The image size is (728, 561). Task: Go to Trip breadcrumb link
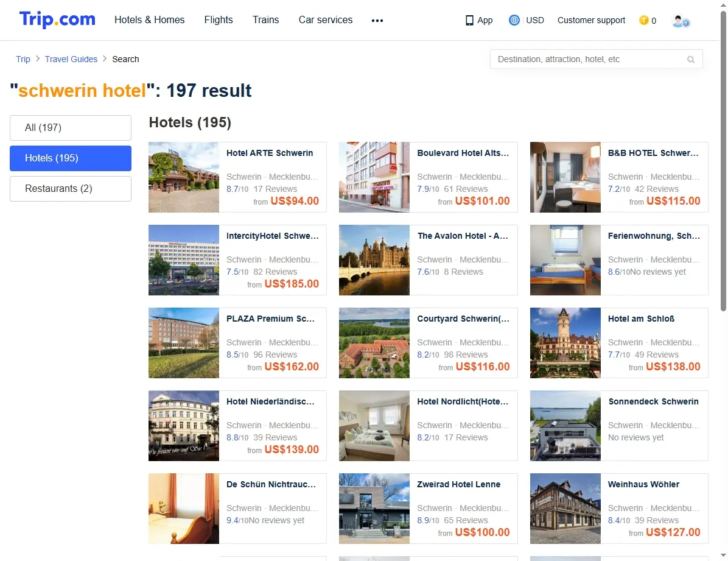click(23, 59)
